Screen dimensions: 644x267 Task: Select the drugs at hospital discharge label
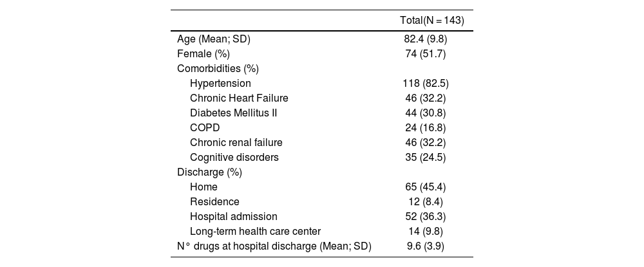274,246
